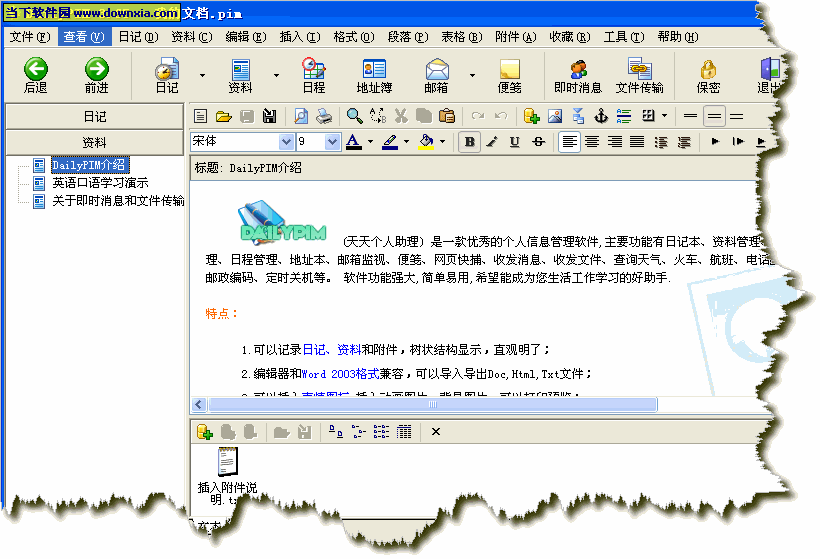820x559 pixels.
Task: Open the font color dropdown arrow
Action: [369, 142]
